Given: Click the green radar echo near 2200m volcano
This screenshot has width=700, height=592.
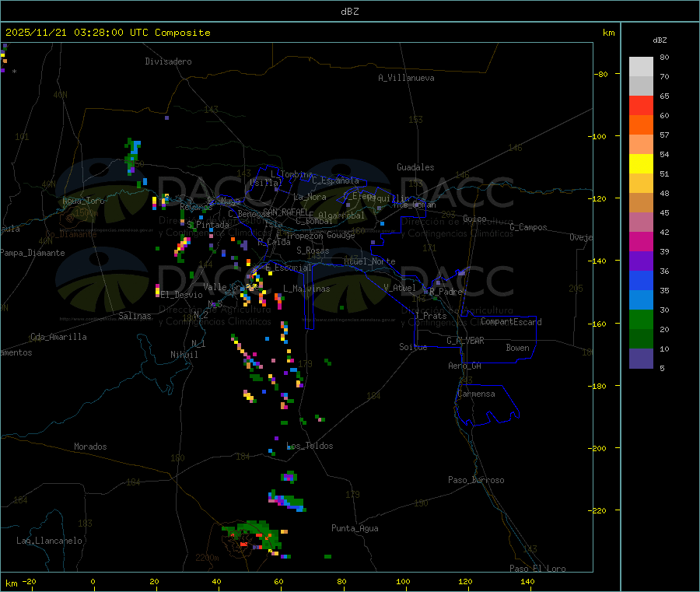Looking at the screenshot, I should [253, 534].
